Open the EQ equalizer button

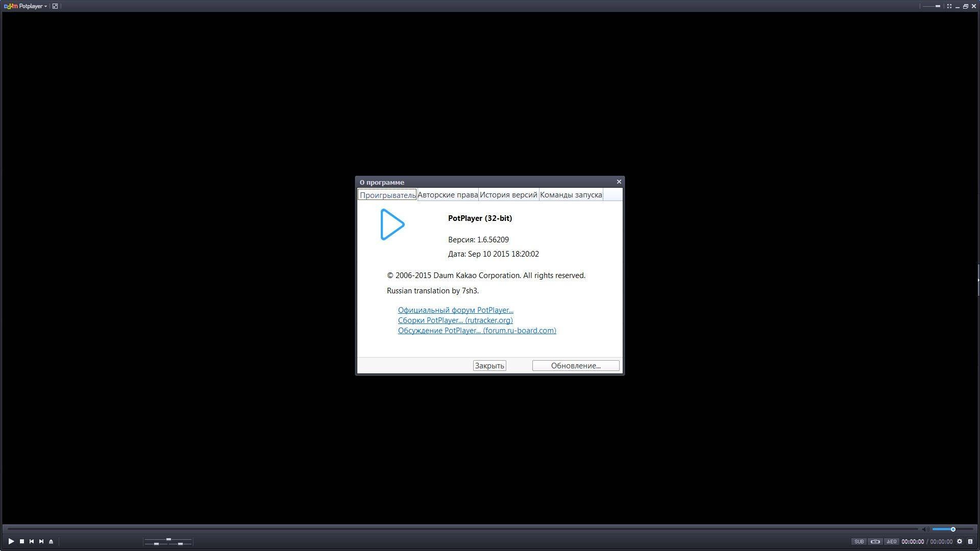tap(892, 542)
